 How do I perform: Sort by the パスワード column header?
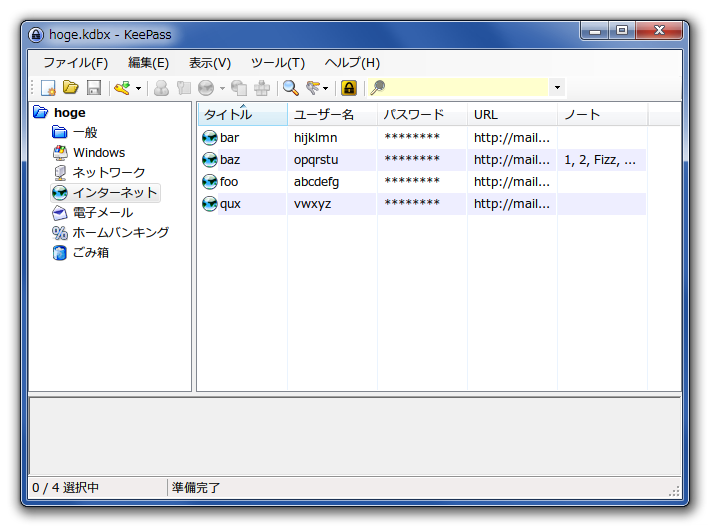(422, 114)
